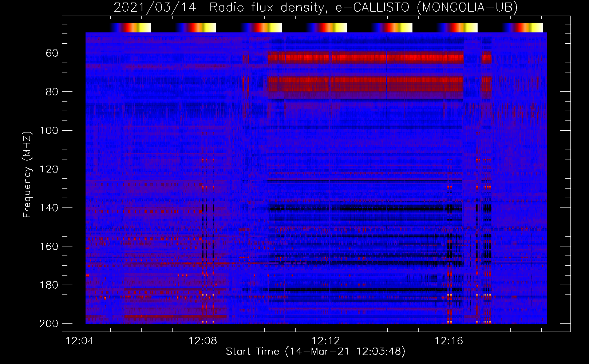Click the 160 frequency tick label
This screenshot has width=589, height=364.
tap(49, 246)
